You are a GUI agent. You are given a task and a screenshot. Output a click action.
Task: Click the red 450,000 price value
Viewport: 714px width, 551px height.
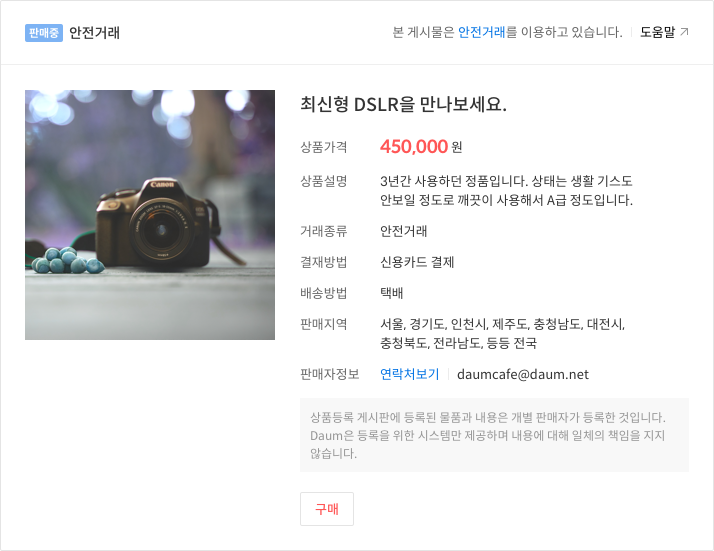click(414, 147)
